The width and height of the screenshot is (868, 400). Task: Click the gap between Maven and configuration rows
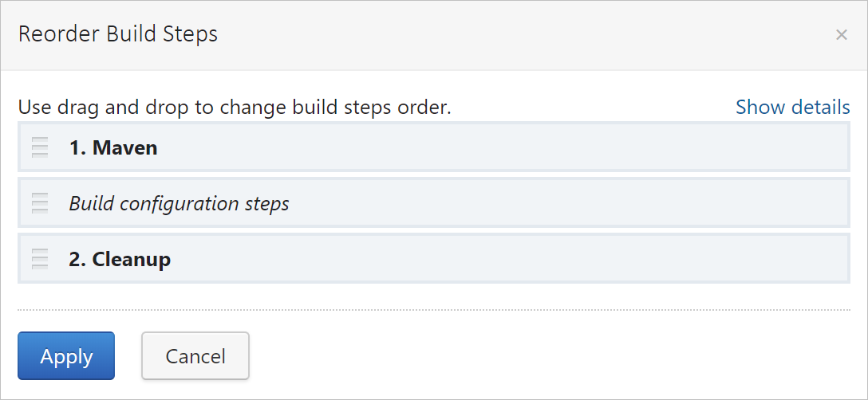click(x=434, y=175)
